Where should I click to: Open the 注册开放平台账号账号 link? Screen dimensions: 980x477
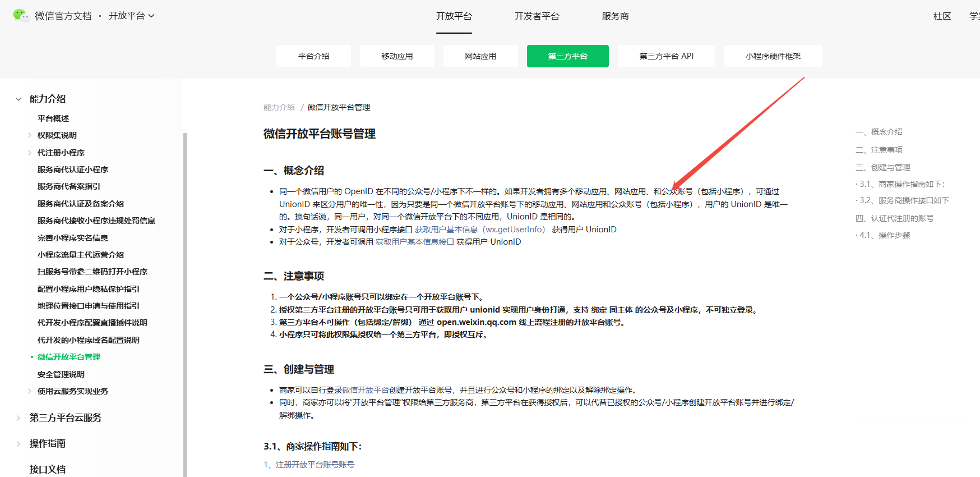tap(309, 465)
